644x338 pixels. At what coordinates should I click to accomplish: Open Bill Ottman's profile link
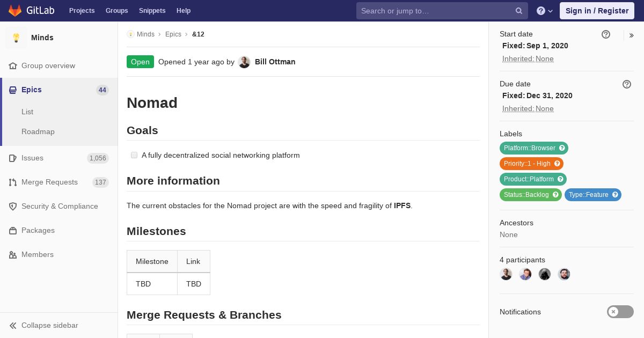click(x=275, y=62)
